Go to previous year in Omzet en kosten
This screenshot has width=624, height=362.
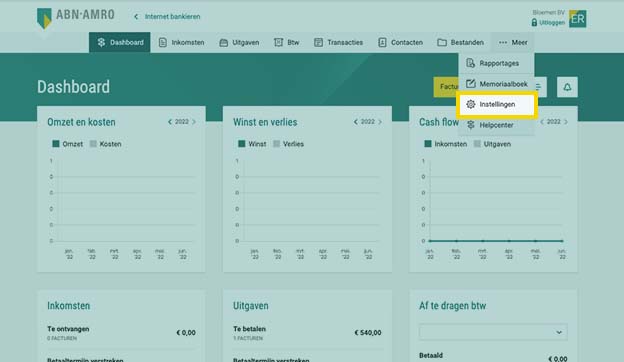click(170, 122)
